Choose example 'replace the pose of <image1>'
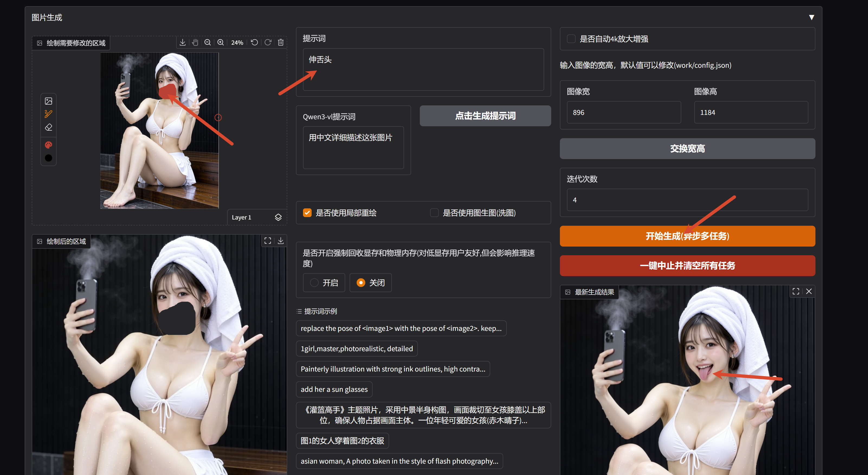 (x=401, y=328)
